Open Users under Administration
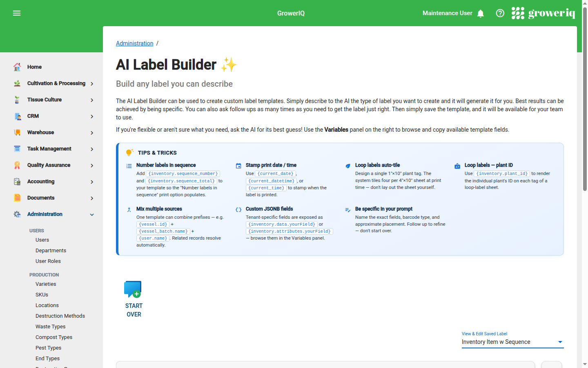Viewport: 588px width, 368px height. coord(42,240)
